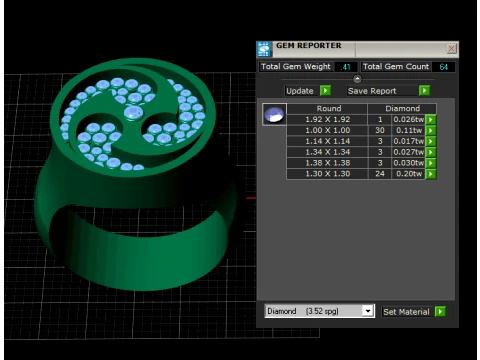Viewport: 480px width, 360px height.
Task: Select the 1.38 X 1.38 size cell
Action: pyautogui.click(x=327, y=163)
